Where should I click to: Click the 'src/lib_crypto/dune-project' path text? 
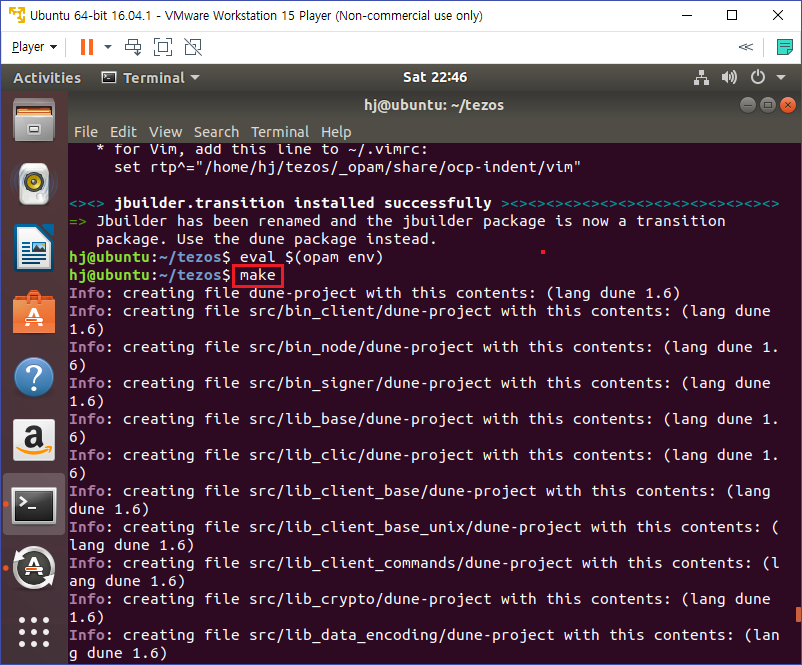[370, 599]
